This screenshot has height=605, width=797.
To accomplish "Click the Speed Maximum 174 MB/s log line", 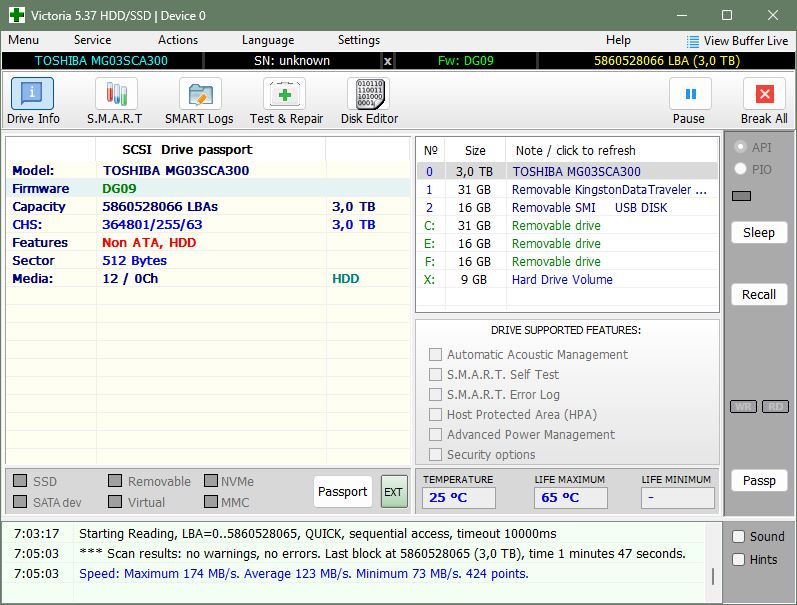I will pyautogui.click(x=303, y=574).
